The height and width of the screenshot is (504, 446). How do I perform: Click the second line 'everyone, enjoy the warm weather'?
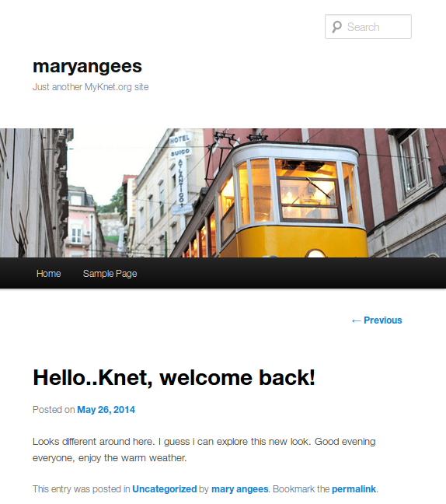pyautogui.click(x=110, y=457)
